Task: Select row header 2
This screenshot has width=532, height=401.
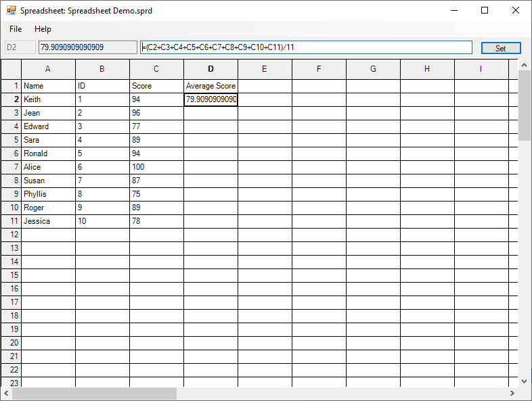Action: click(12, 99)
